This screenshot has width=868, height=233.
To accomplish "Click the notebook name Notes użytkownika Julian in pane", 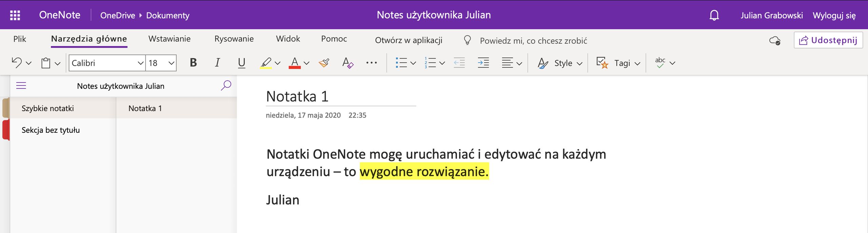I will pyautogui.click(x=121, y=86).
